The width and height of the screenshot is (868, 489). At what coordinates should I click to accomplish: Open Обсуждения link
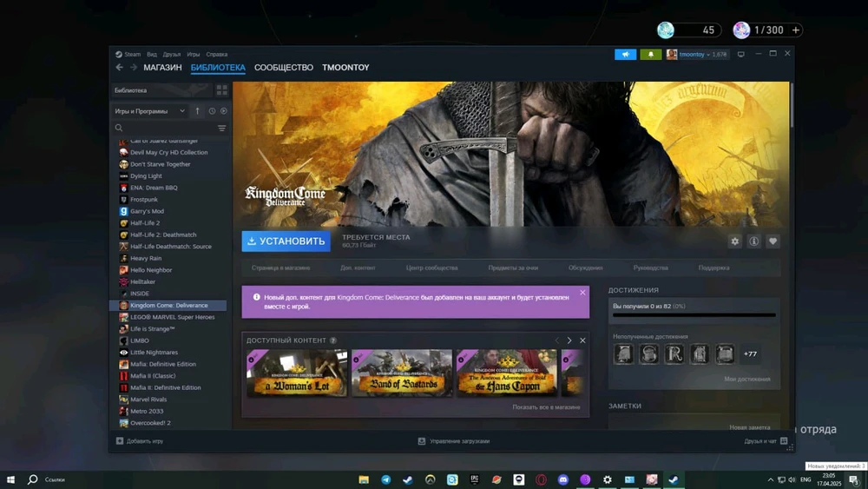point(585,268)
